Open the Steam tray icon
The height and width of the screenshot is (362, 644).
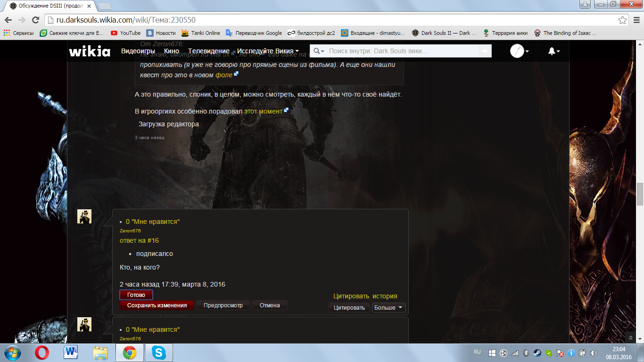pyautogui.click(x=537, y=353)
